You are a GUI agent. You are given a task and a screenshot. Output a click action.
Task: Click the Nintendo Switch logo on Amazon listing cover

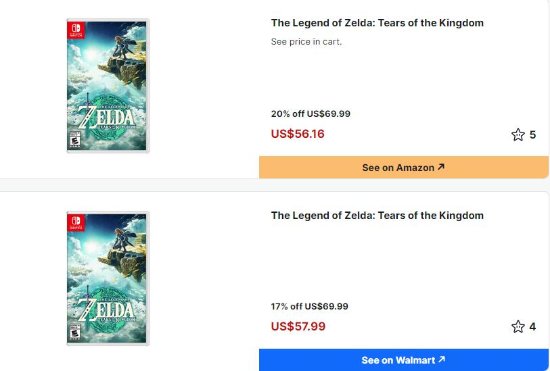pyautogui.click(x=76, y=30)
